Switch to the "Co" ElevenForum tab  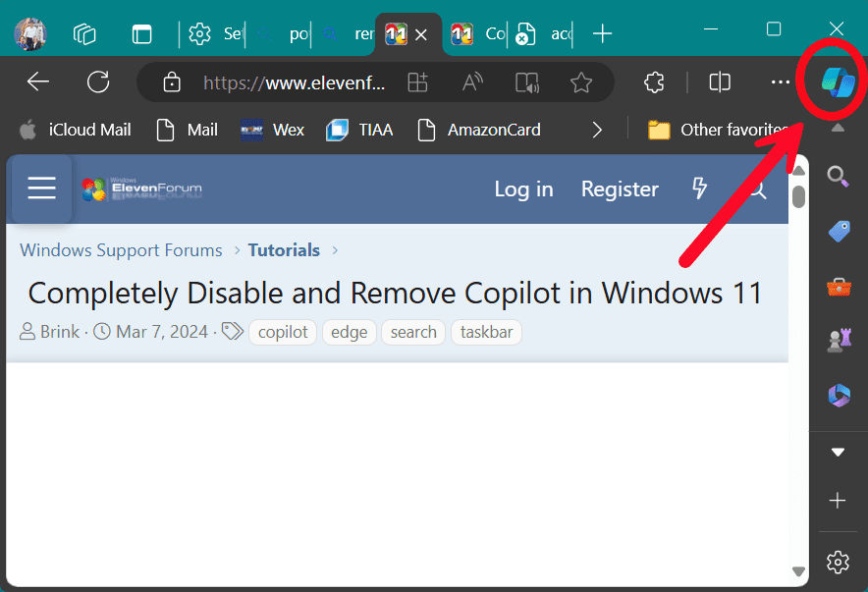[x=478, y=33]
